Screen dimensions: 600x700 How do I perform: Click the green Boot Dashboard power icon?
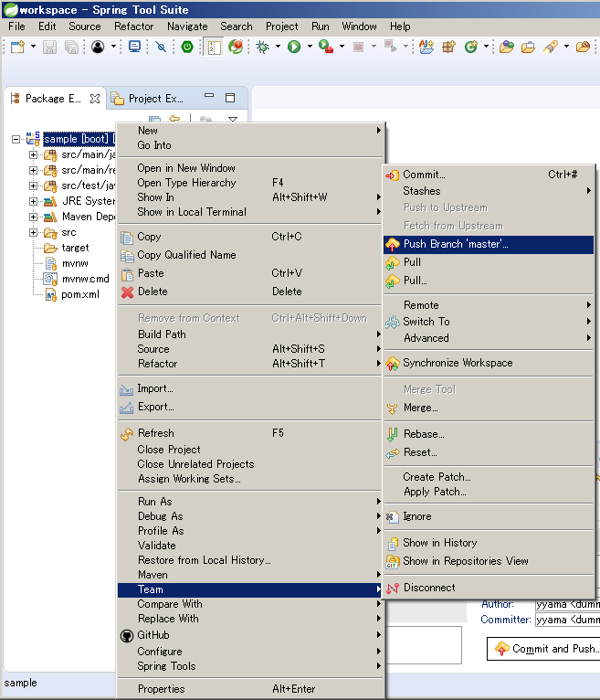click(x=187, y=47)
